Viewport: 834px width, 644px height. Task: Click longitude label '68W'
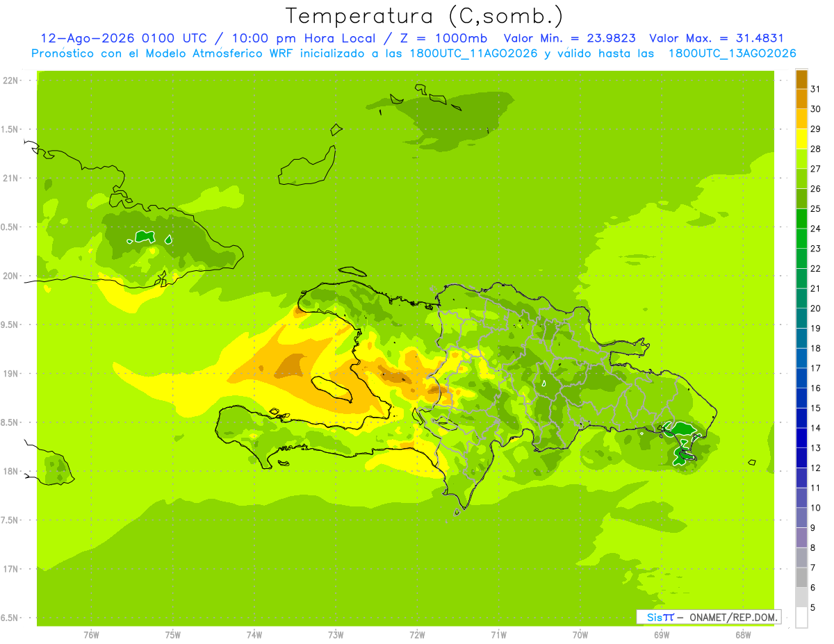point(743,634)
